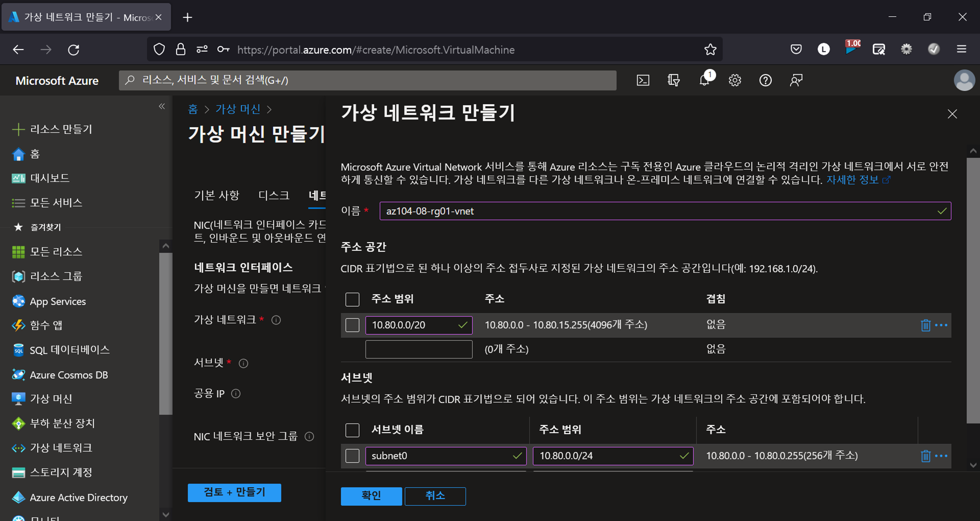Open SQL 데이터베이스 in the sidebar
The width and height of the screenshot is (980, 521).
pyautogui.click(x=60, y=350)
